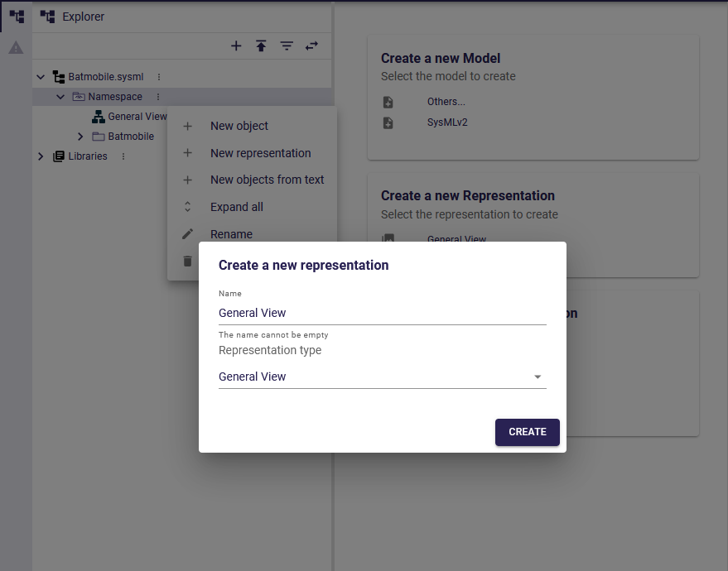Open the filter icon in Explorer toolbar
The height and width of the screenshot is (571, 728).
point(287,46)
